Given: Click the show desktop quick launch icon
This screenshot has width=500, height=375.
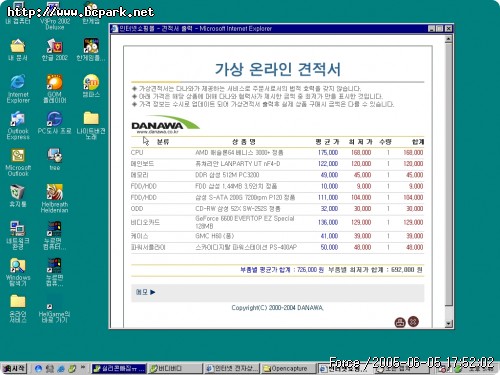Looking at the screenshot, I should point(50,368).
